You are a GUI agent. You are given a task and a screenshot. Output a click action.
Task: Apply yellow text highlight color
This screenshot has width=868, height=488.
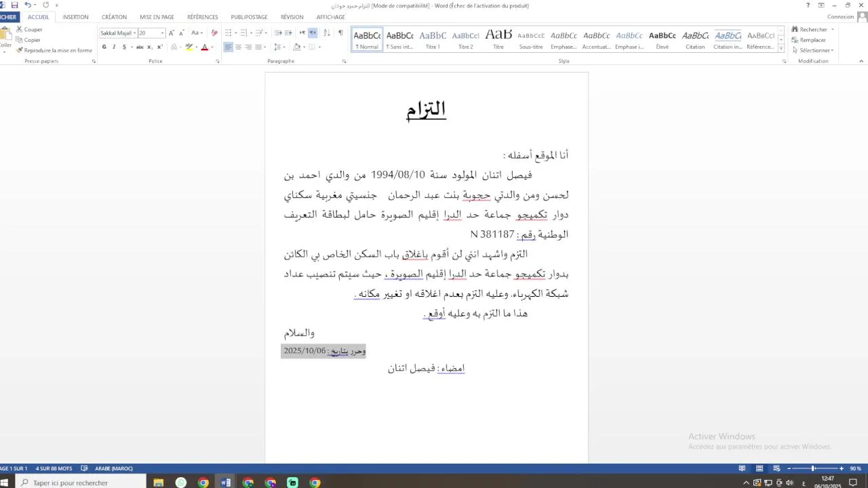pyautogui.click(x=189, y=47)
